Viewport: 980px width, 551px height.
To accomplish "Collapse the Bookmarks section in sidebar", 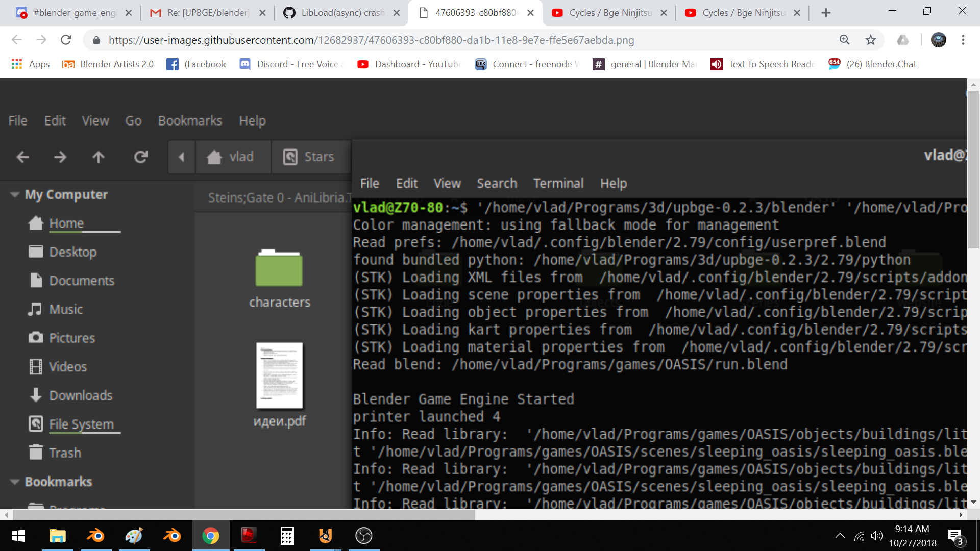I will 14,482.
